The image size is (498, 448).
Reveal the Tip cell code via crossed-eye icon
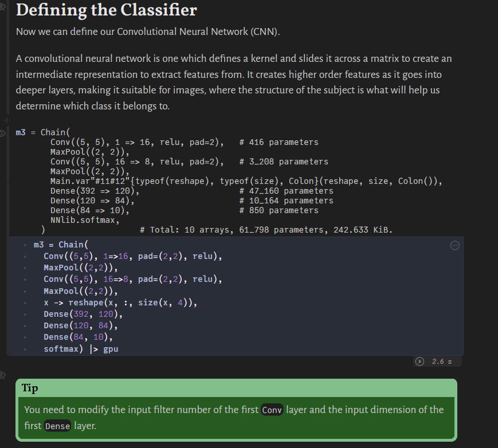(3, 375)
